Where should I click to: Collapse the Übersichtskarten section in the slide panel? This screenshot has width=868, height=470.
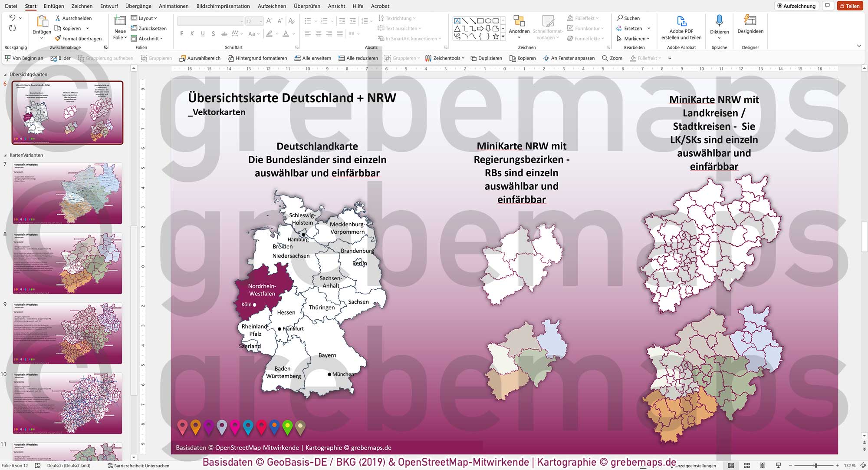5,74
